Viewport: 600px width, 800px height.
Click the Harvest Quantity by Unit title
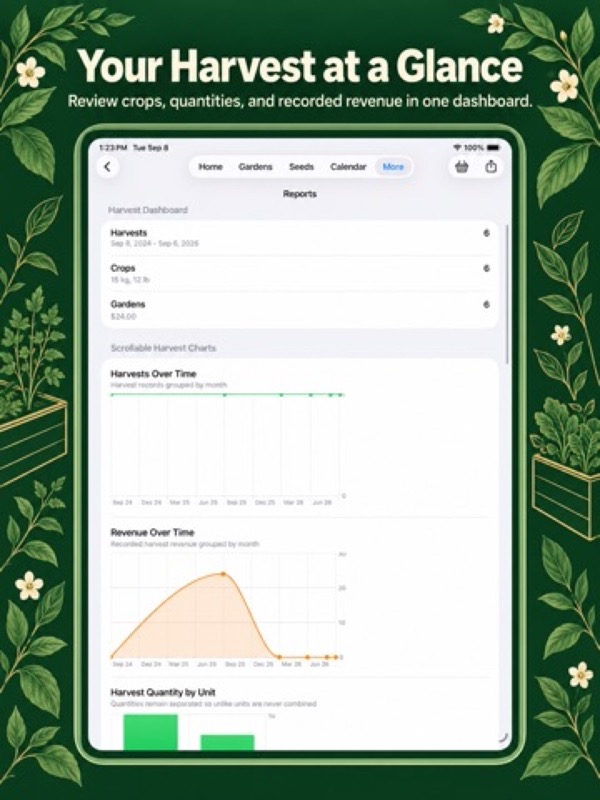coord(163,692)
